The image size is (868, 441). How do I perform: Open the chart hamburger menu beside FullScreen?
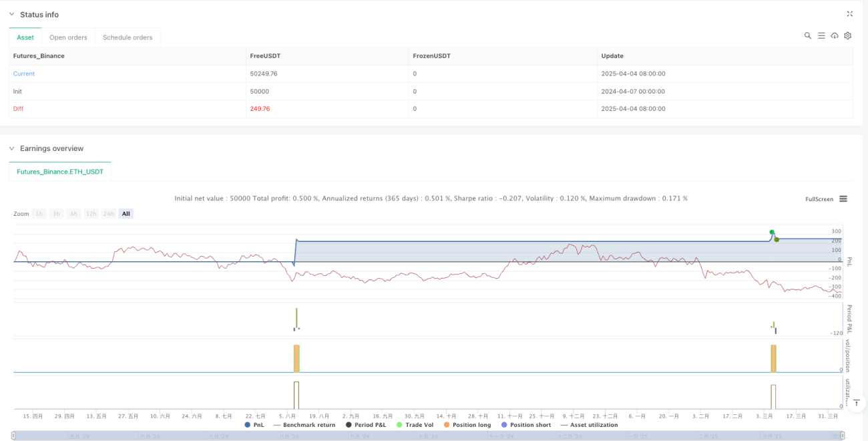(843, 199)
